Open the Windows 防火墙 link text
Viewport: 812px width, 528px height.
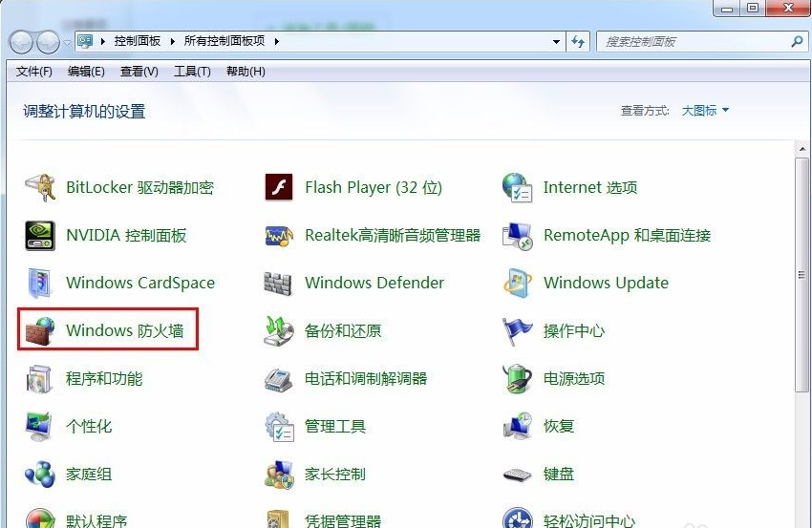click(125, 330)
